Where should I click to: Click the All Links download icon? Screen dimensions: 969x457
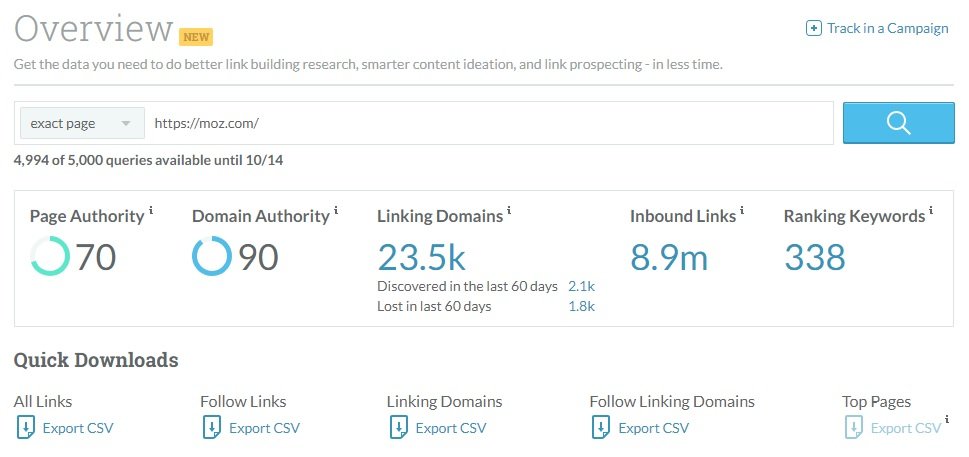tap(25, 428)
